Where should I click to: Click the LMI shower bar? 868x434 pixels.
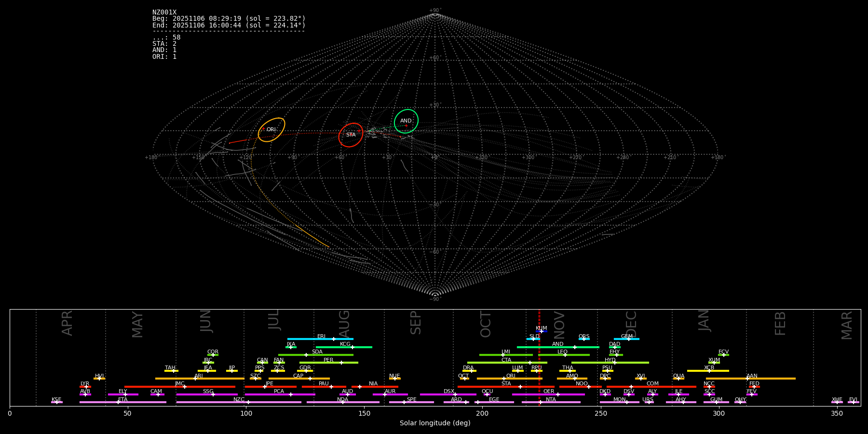pos(506,355)
